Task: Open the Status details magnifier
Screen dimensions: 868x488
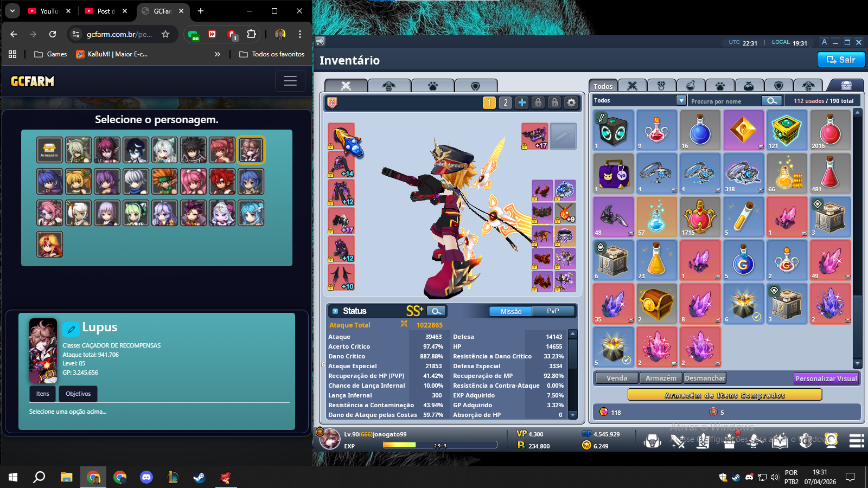Action: [x=436, y=311]
